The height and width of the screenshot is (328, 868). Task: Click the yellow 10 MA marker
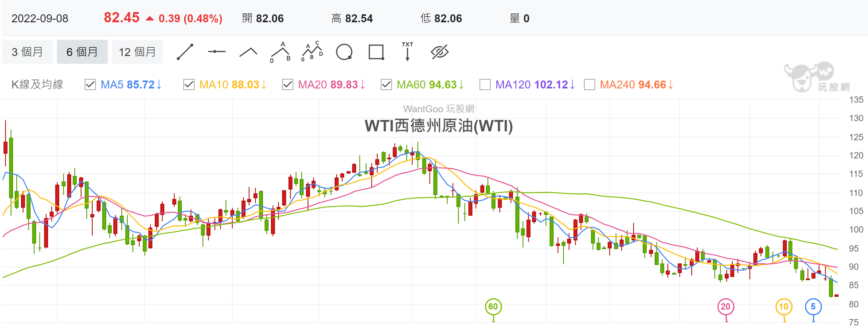tap(784, 307)
